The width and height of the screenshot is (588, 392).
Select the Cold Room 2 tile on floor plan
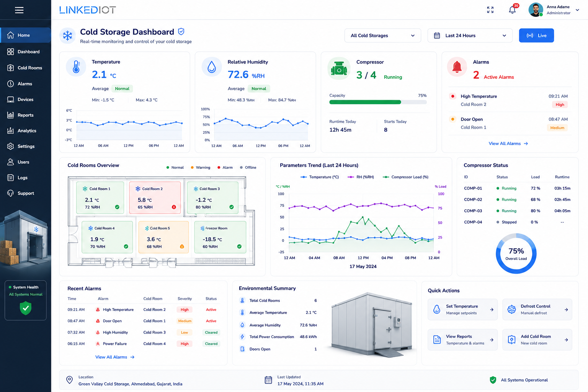pyautogui.click(x=155, y=197)
